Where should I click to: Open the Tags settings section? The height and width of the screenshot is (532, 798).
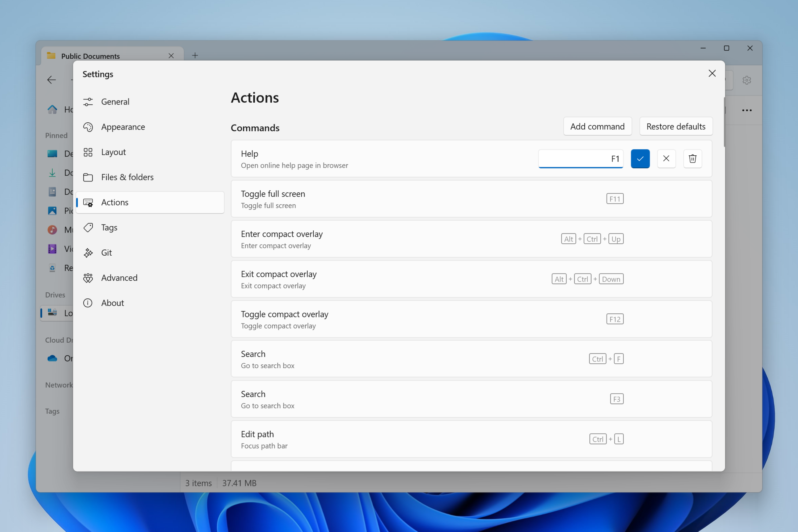click(109, 227)
